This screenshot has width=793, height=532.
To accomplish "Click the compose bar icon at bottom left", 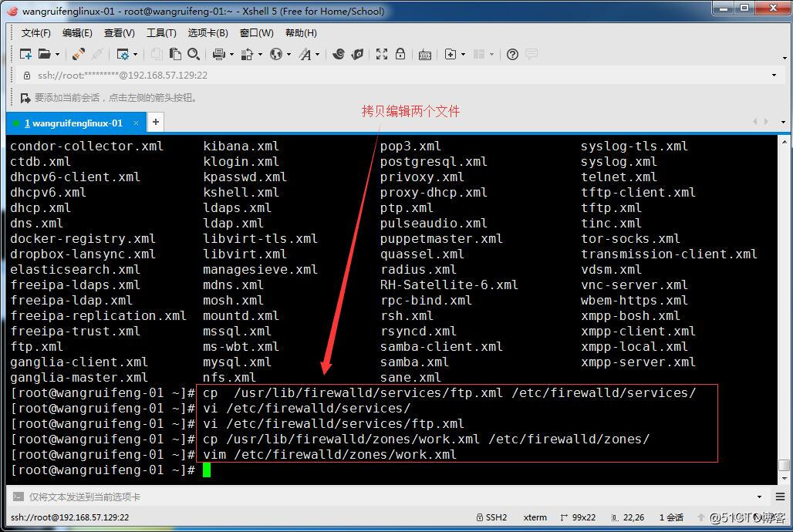I will pos(19,497).
